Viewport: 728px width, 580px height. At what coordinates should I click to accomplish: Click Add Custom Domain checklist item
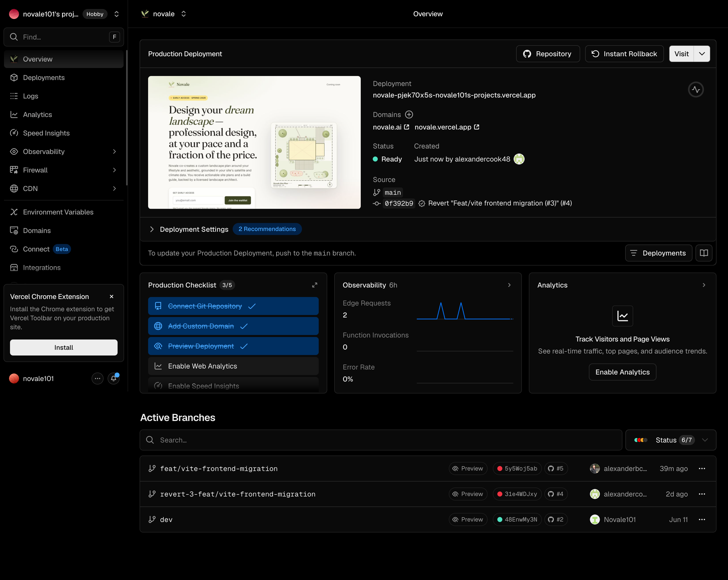click(x=233, y=326)
